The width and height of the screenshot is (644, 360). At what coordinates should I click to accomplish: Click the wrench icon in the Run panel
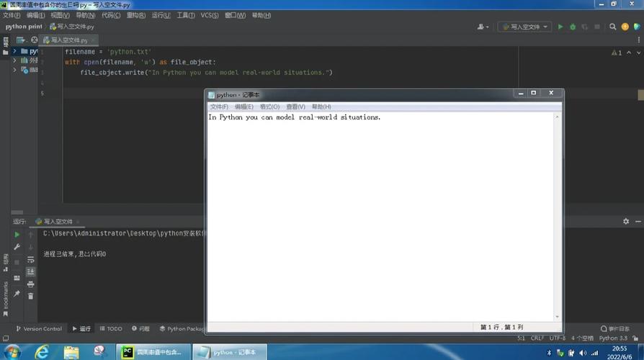(17, 247)
